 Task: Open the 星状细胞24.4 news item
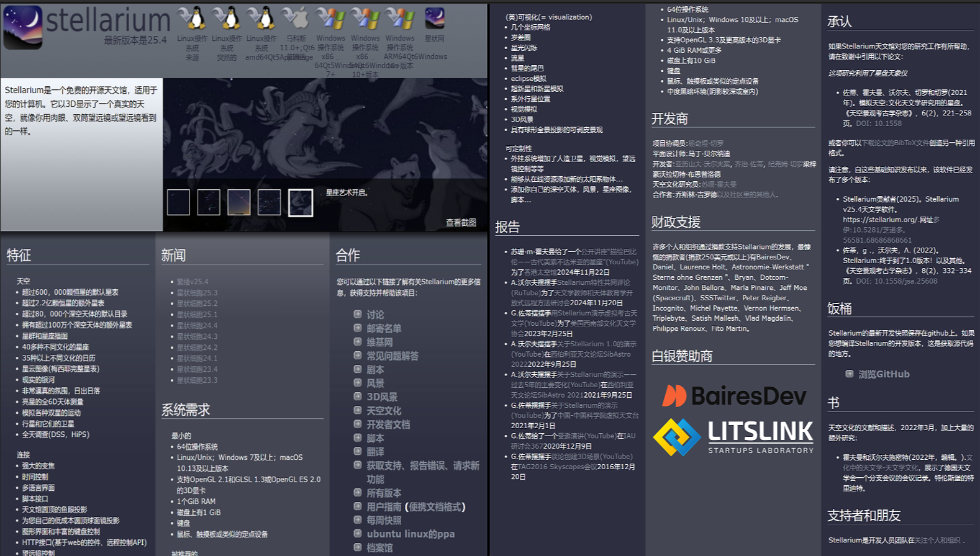click(197, 325)
